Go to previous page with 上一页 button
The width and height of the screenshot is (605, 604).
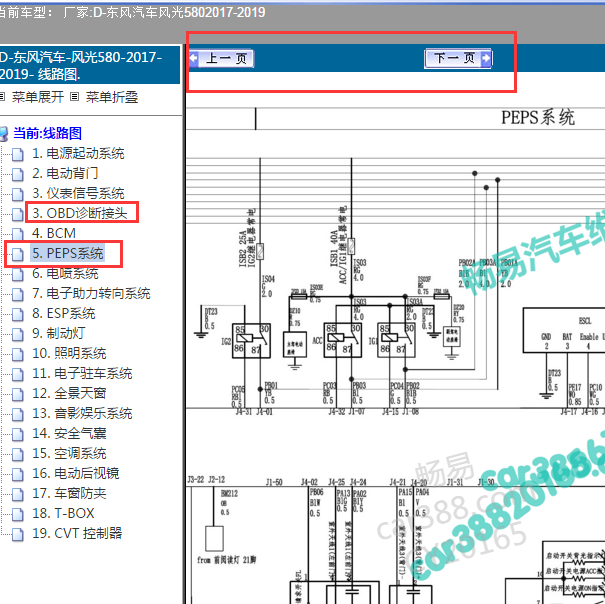[x=221, y=59]
